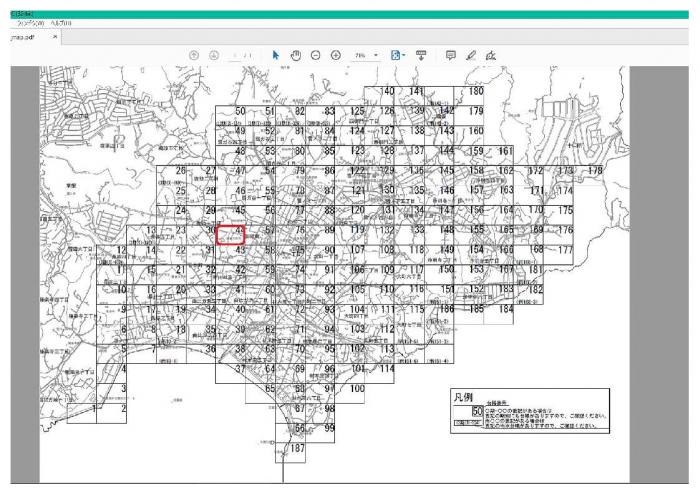
Task: Zoom in using the plus icon
Action: click(x=335, y=55)
